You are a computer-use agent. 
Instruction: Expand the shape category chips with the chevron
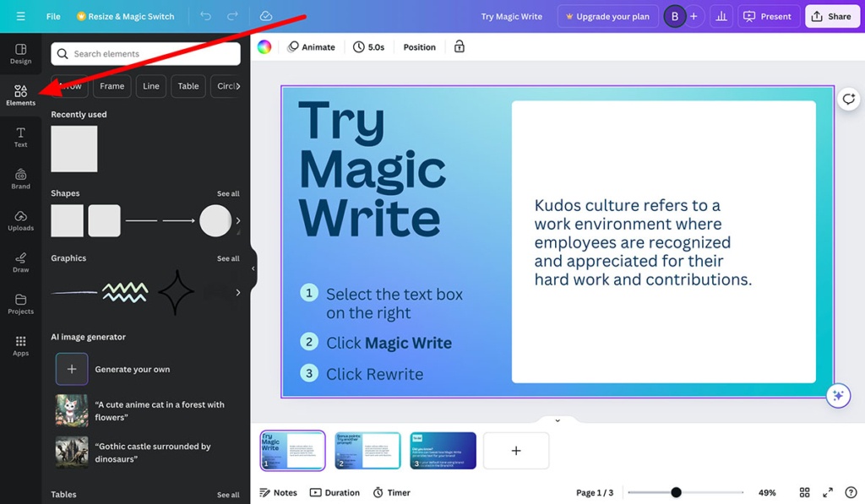pyautogui.click(x=237, y=85)
